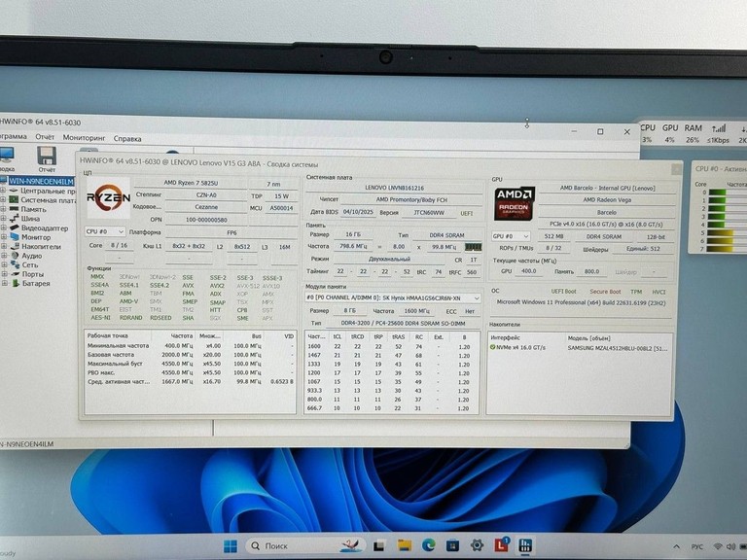
Task: Click the Ryzen logo in the ЦП section
Action: [x=108, y=197]
